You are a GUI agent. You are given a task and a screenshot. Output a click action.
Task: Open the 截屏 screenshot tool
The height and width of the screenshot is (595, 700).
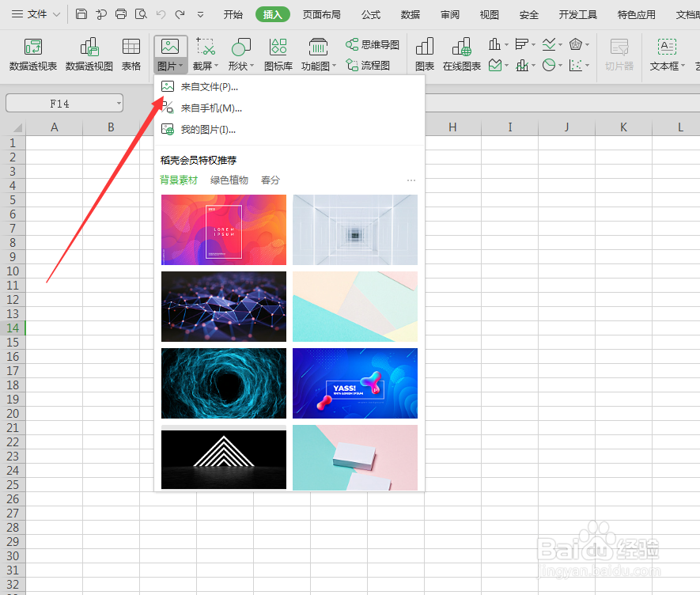(206, 55)
